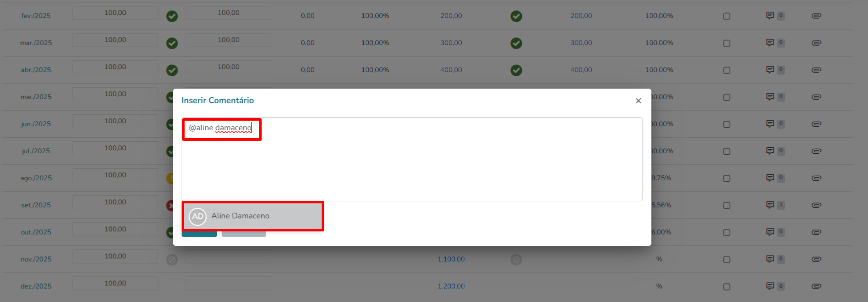This screenshot has height=302, width=868.
Task: Tick the checkbox in the dez./2025 row
Action: tap(727, 286)
